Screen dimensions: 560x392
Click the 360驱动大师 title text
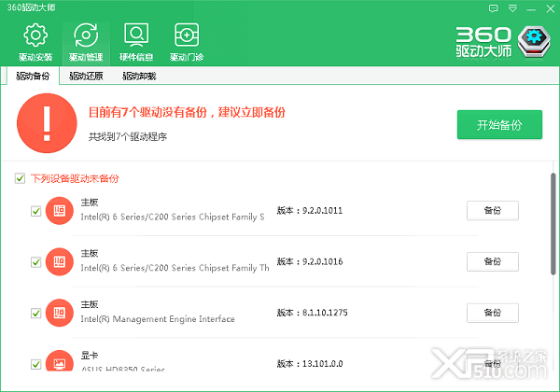(31, 7)
